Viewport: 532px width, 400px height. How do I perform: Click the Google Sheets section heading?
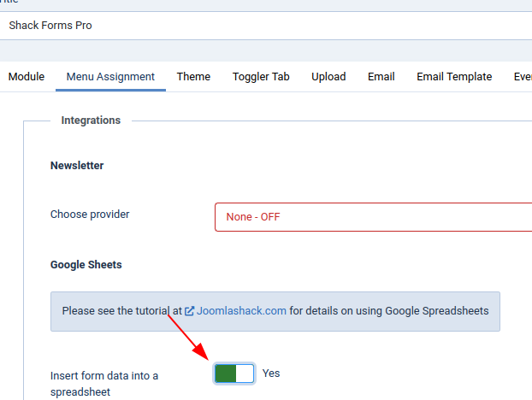tap(86, 265)
